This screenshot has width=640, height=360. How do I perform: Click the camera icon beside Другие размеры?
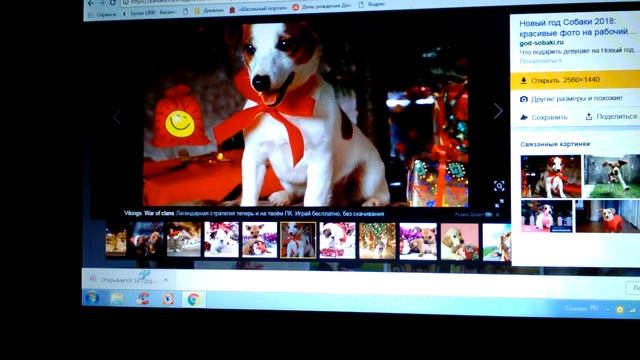524,99
